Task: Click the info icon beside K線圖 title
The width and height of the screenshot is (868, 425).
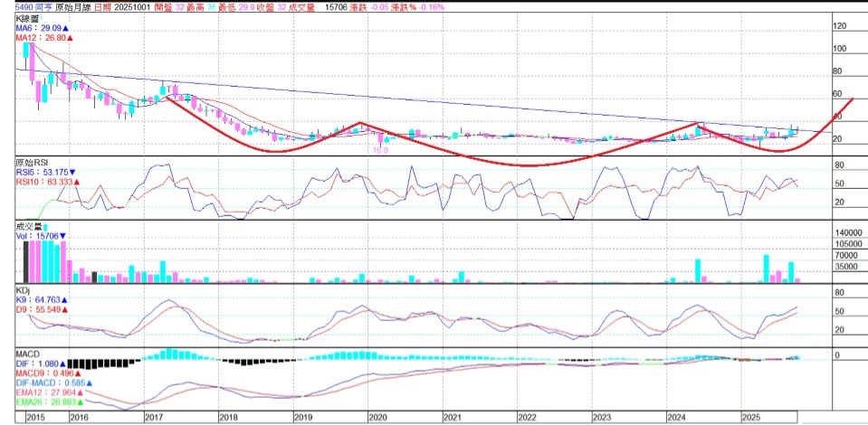Action: 43,17
